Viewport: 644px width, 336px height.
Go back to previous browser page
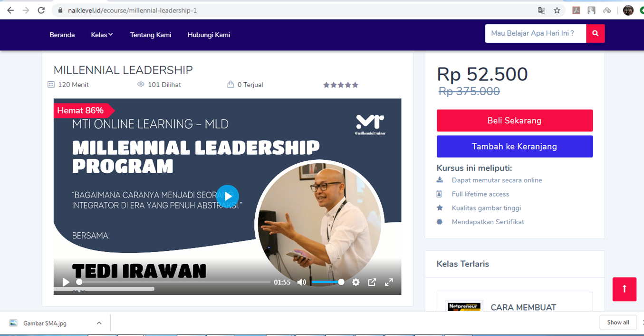click(x=10, y=10)
